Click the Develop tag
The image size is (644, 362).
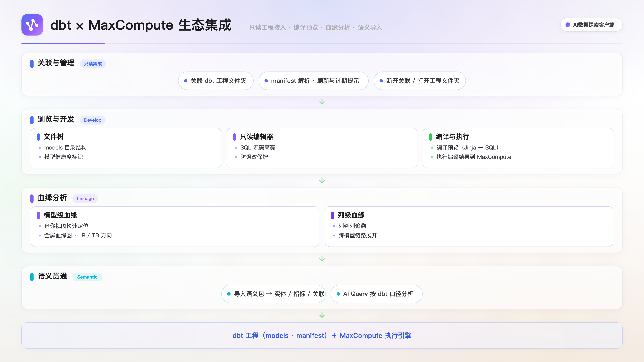tap(93, 120)
